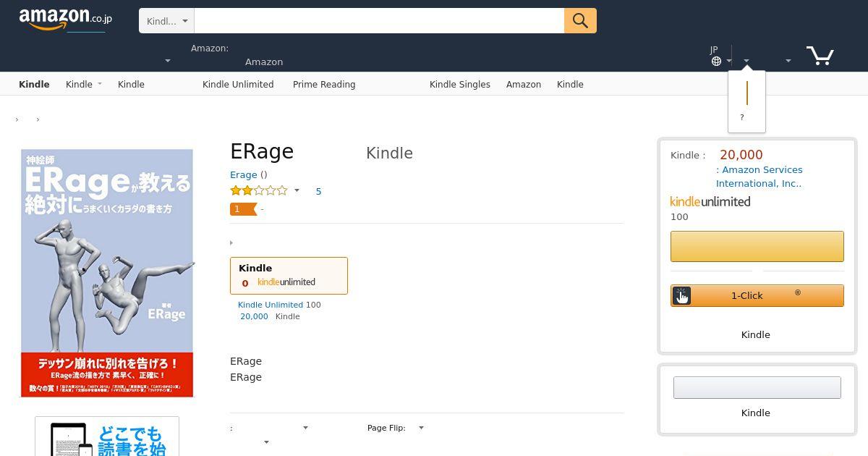Click the 1-Click purchase icon
Image resolution: width=868 pixels, height=456 pixels.
coord(681,295)
